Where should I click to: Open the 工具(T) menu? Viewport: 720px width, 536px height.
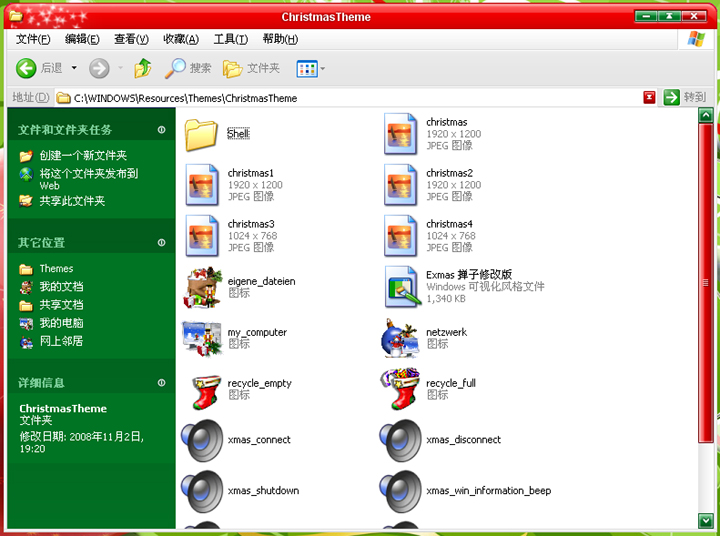pos(231,39)
